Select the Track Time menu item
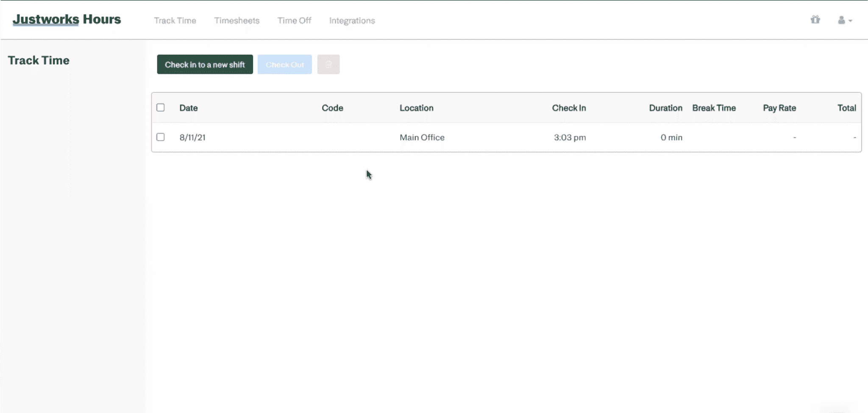 pyautogui.click(x=175, y=20)
